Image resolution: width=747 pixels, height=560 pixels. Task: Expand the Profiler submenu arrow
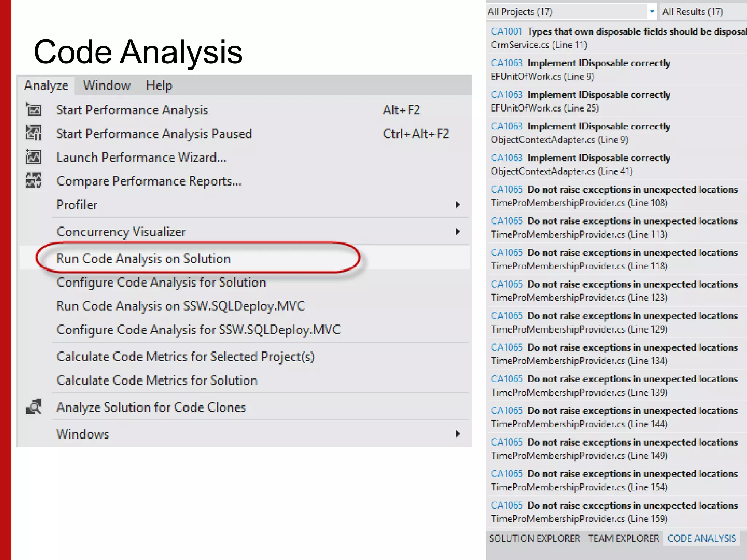458,205
